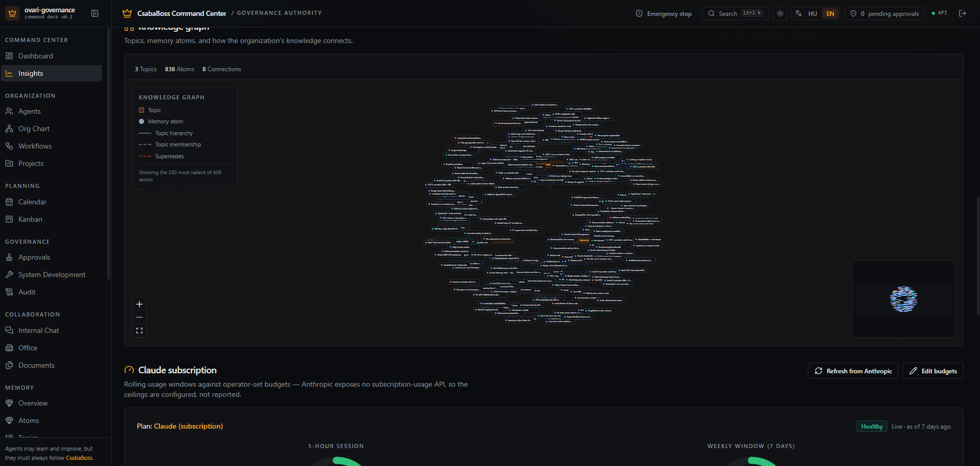Click Emergency stop button
980x466 pixels.
[664, 14]
